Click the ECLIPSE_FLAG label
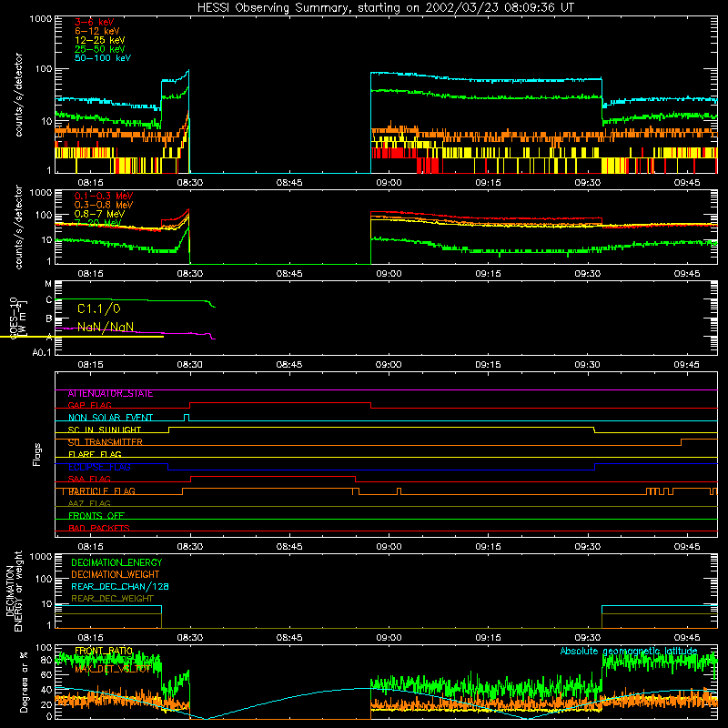Viewport: 728px width, 728px height. pyautogui.click(x=99, y=467)
